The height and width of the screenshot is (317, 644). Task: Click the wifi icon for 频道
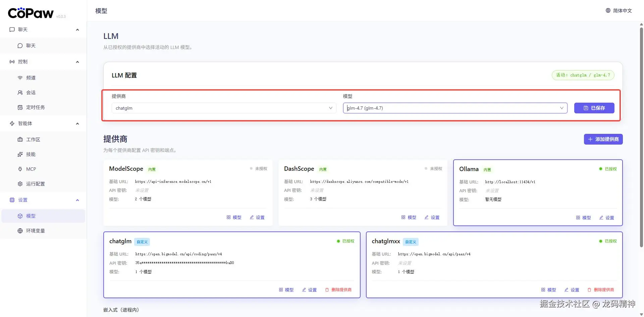20,78
